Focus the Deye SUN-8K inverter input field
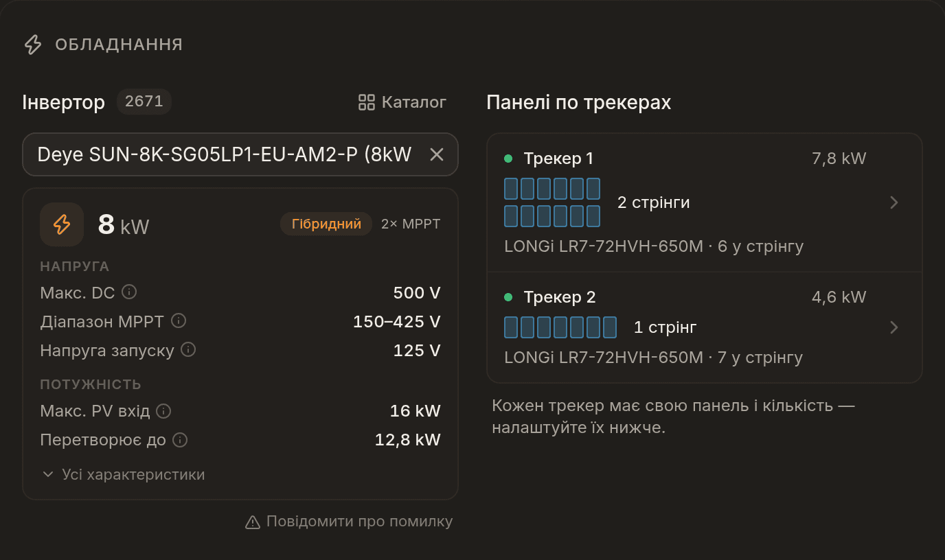Screen dimensions: 945x560 coord(240,154)
